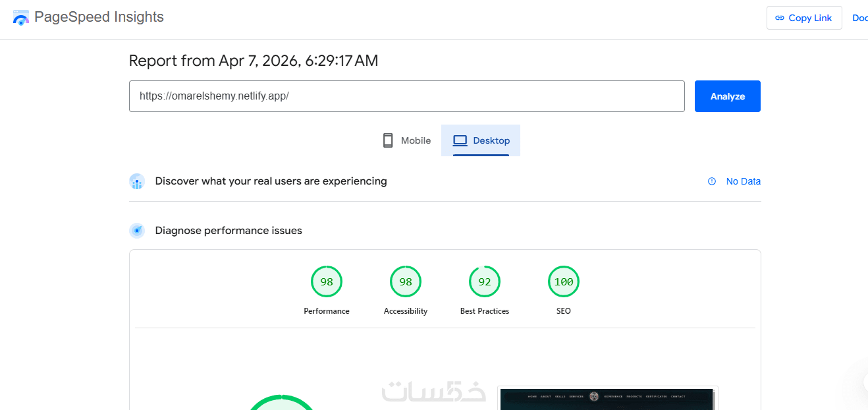Click the PageSpeed Insights logo icon
The width and height of the screenshot is (868, 410).
click(21, 18)
